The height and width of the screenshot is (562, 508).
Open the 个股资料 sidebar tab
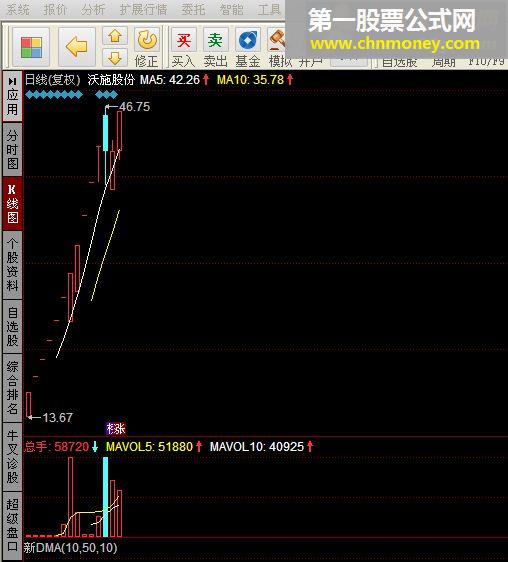[x=13, y=265]
